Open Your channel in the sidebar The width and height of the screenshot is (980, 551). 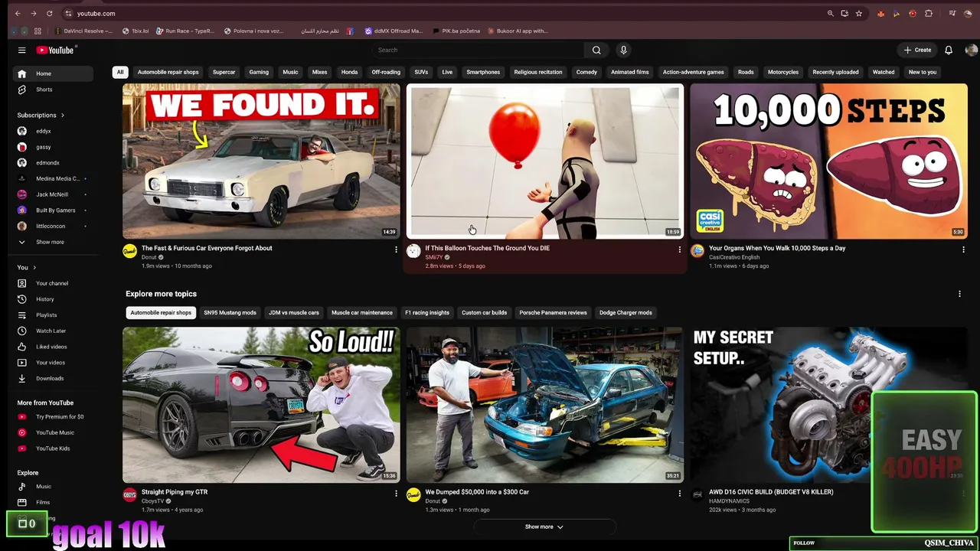[53, 283]
